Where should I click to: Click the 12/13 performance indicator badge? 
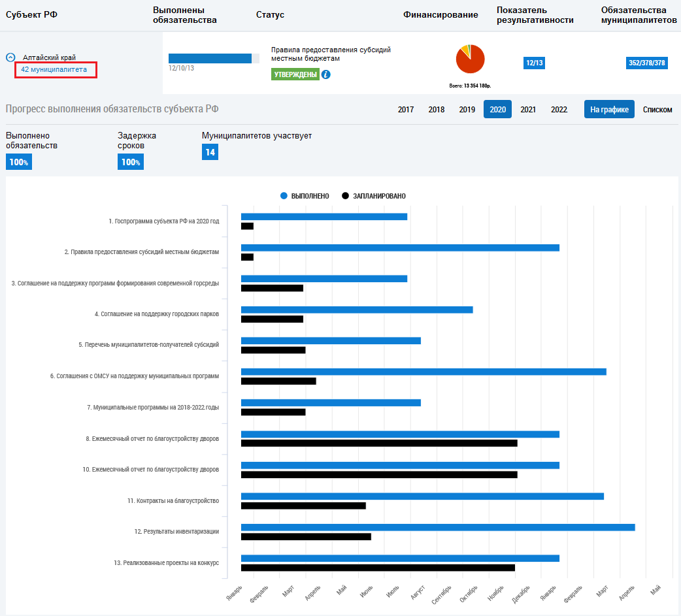pyautogui.click(x=534, y=63)
